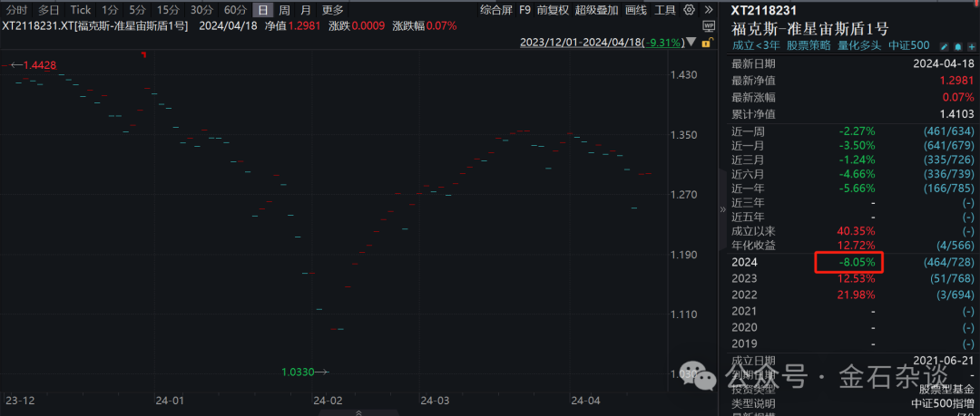Select the 月 monthly chart tab

click(305, 10)
